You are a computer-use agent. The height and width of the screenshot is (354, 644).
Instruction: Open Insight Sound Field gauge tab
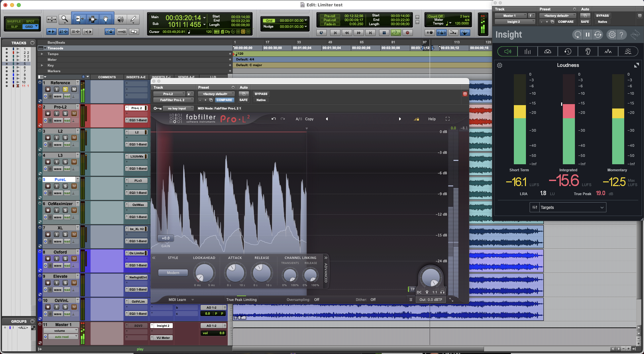(x=548, y=51)
